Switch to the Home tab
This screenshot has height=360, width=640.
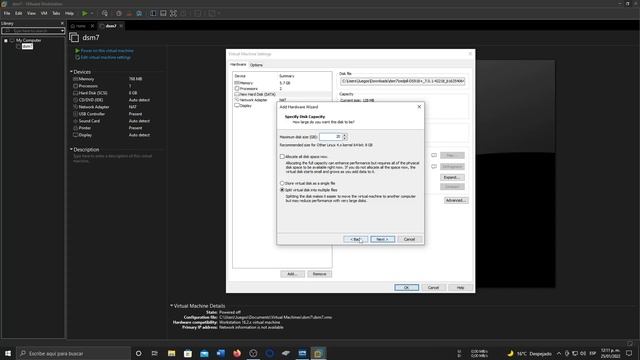click(81, 26)
